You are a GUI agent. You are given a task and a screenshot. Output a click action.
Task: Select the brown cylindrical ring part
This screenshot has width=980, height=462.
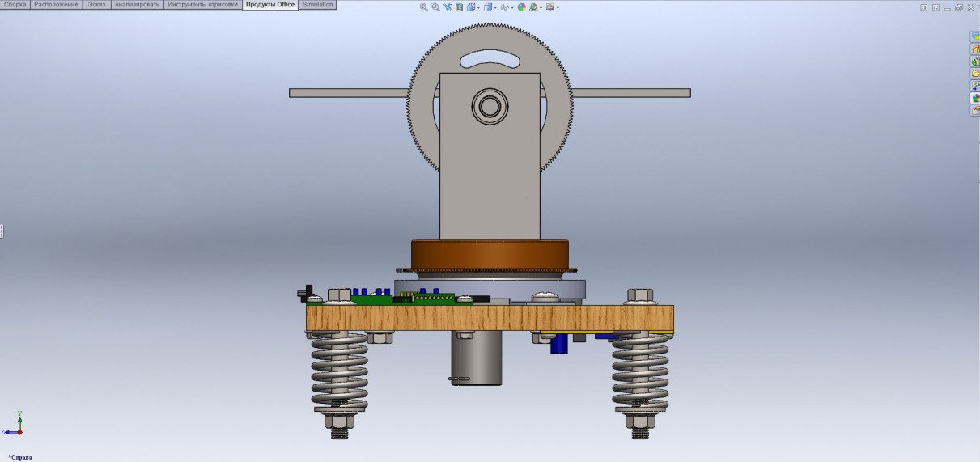(490, 255)
